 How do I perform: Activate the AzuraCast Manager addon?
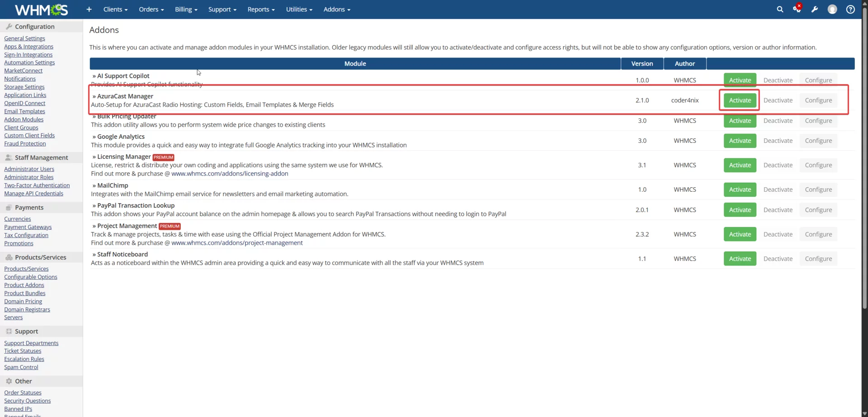[739, 100]
